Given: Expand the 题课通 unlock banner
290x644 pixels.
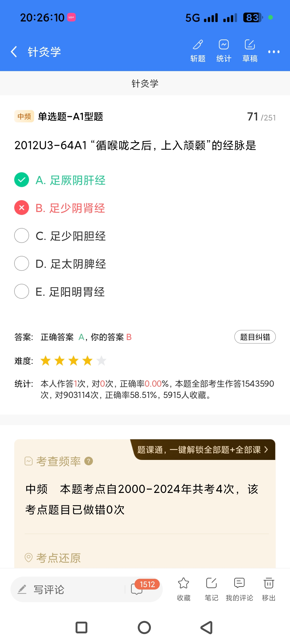Looking at the screenshot, I should [203, 450].
